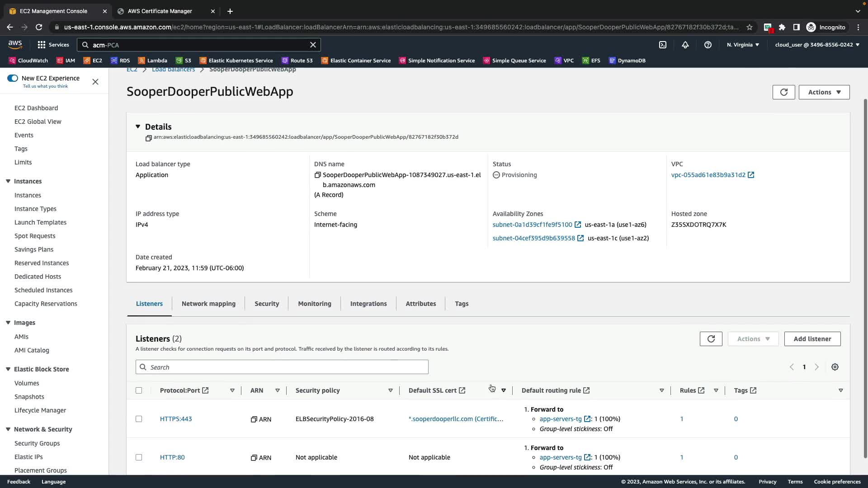Click the listeners table settings gear
Screen dimensions: 868x488
tap(835, 367)
